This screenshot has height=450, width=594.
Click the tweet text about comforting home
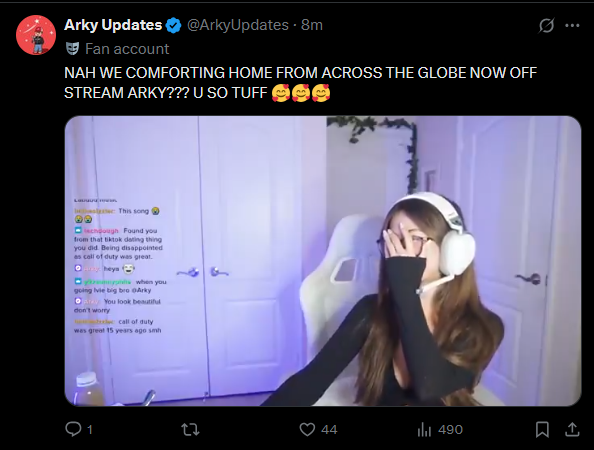point(300,83)
